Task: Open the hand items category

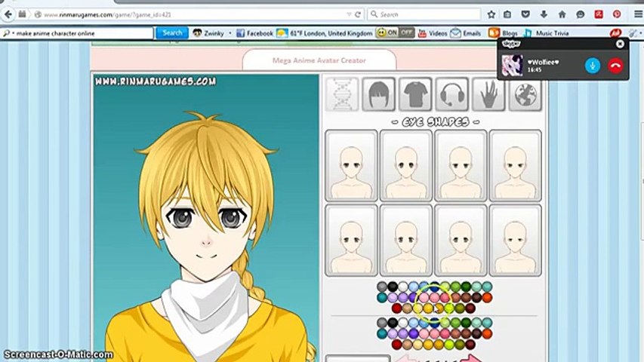Action: click(x=488, y=94)
